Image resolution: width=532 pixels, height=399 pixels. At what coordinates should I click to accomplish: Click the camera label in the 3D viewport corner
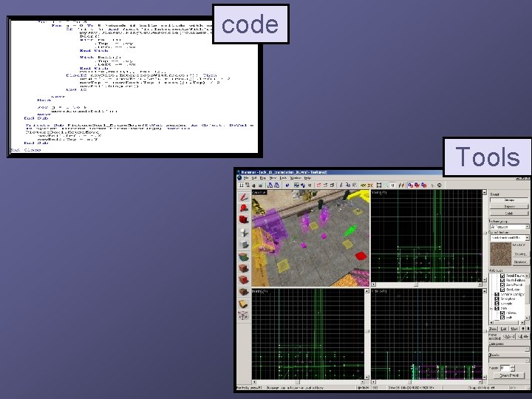[259, 192]
